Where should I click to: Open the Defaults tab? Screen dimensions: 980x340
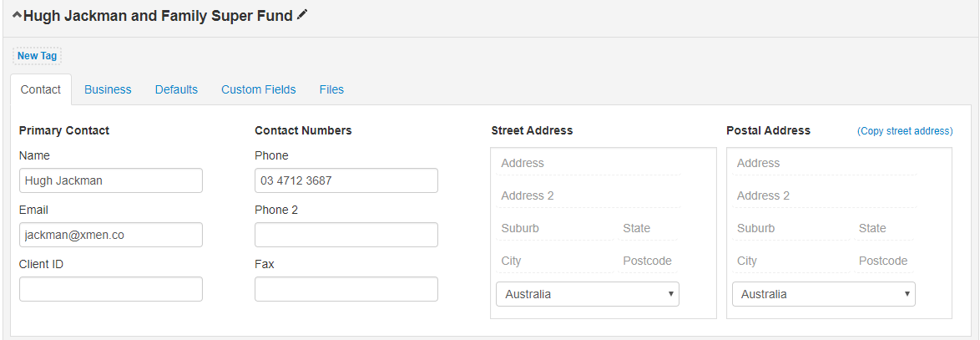pos(176,89)
